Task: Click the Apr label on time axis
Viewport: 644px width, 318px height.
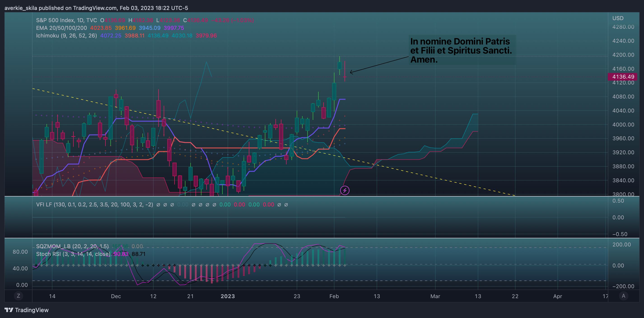Action: [558, 296]
